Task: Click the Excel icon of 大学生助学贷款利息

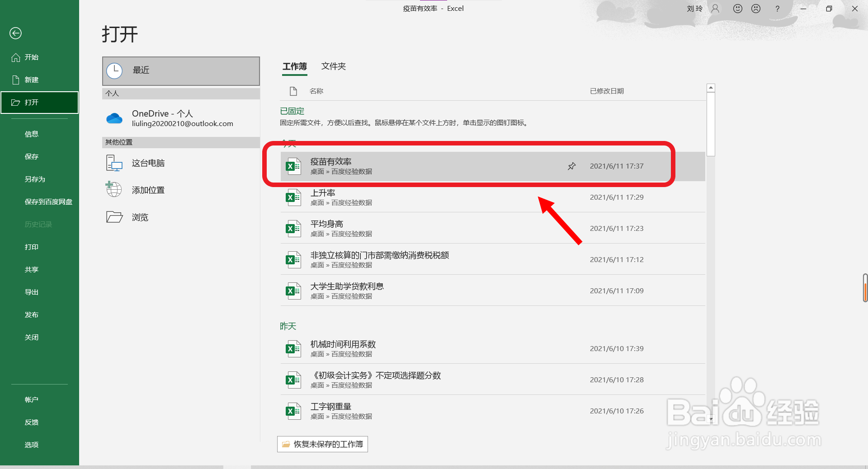Action: click(293, 291)
